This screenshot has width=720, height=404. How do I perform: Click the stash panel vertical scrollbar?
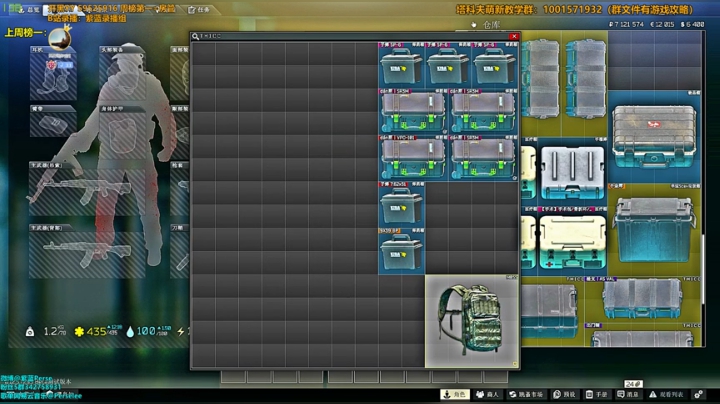(x=703, y=269)
